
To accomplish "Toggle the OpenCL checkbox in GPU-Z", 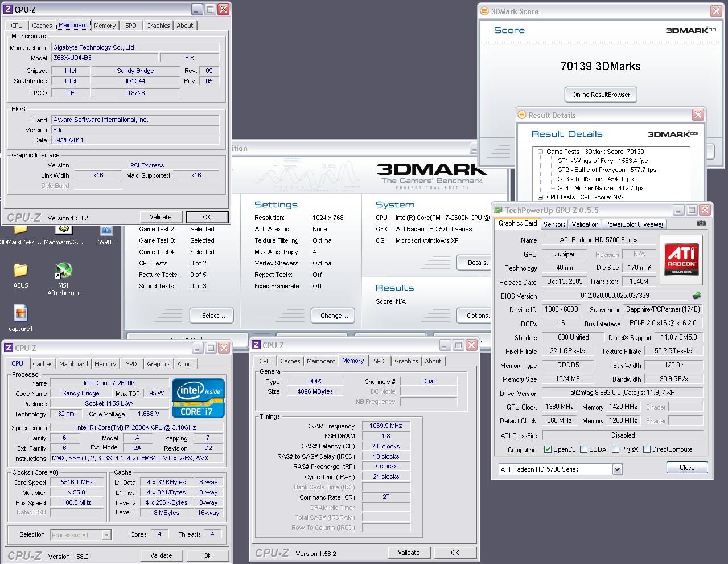I will (x=548, y=449).
